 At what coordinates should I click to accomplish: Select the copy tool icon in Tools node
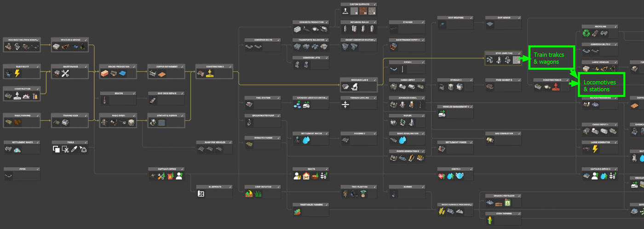point(56,149)
